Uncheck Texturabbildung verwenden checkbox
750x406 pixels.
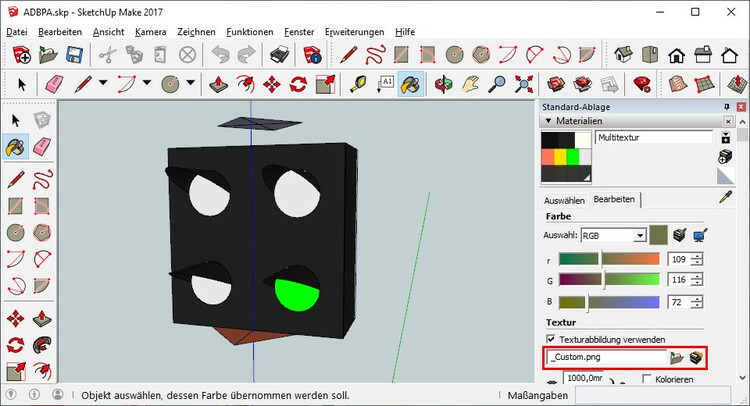click(552, 339)
